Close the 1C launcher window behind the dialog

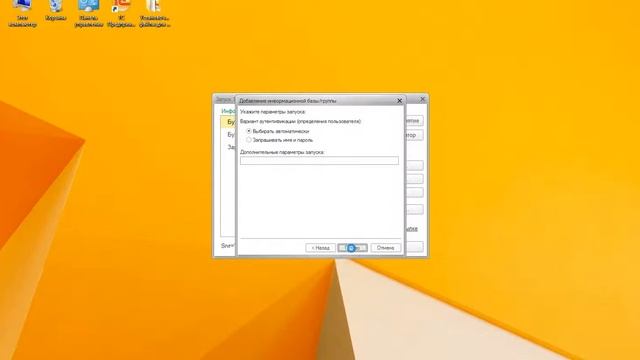pyautogui.click(x=422, y=99)
